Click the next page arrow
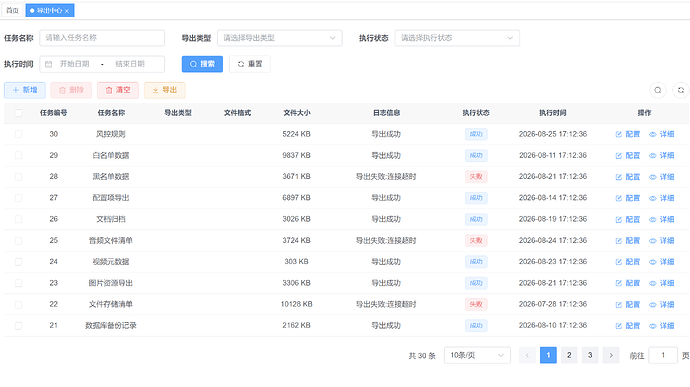This screenshot has width=690, height=387. [x=611, y=355]
